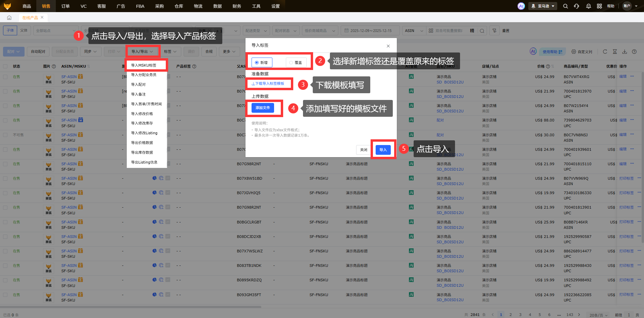Image resolution: width=644 pixels, height=318 pixels.
Task: Switch to the 父体 view tab
Action: 24,30
